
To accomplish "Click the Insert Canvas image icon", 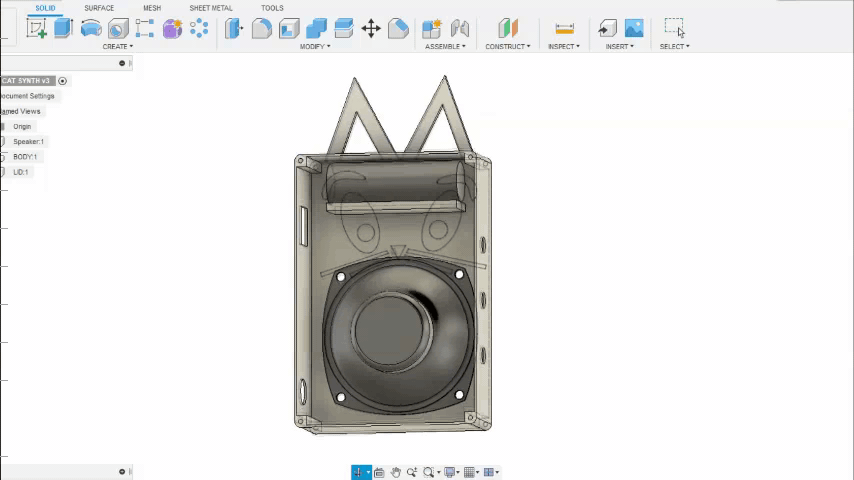I will click(634, 28).
